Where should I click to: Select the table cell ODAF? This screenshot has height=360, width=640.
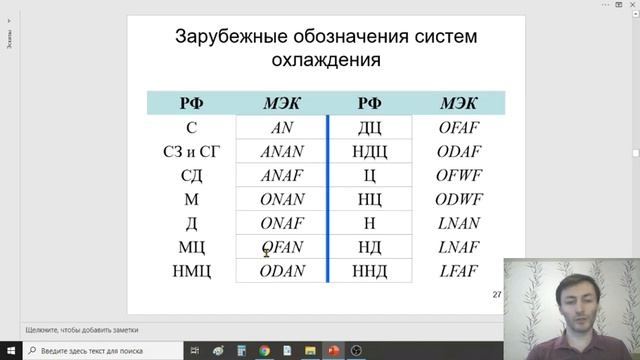pos(459,151)
